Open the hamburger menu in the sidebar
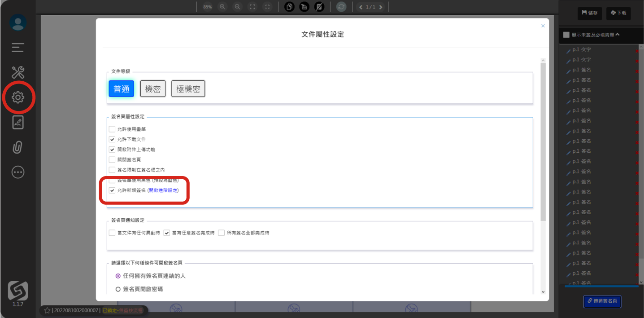This screenshot has width=644, height=318. pyautogui.click(x=18, y=47)
